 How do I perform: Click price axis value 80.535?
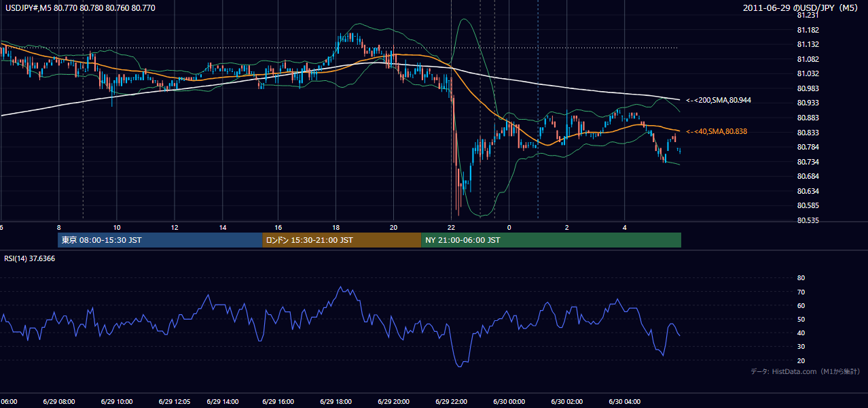coord(808,220)
